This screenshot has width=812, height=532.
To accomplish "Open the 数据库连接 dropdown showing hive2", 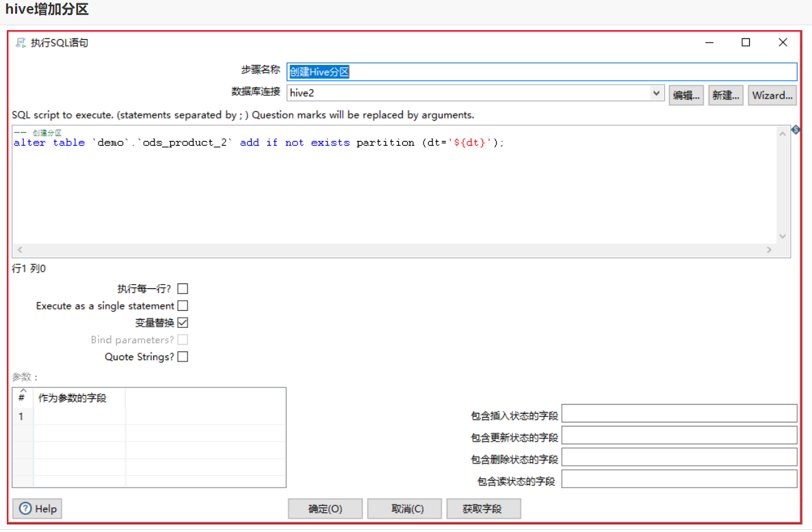I will pos(656,92).
